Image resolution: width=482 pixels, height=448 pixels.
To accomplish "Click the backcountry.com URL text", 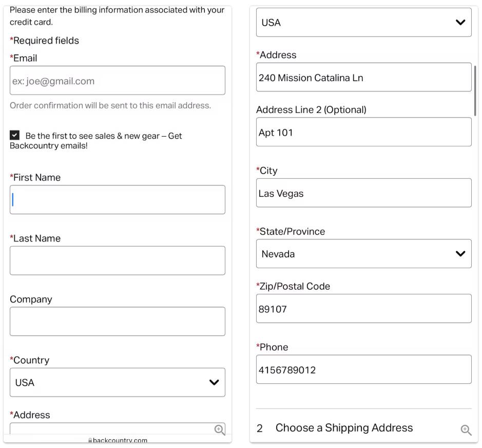I will point(120,441).
